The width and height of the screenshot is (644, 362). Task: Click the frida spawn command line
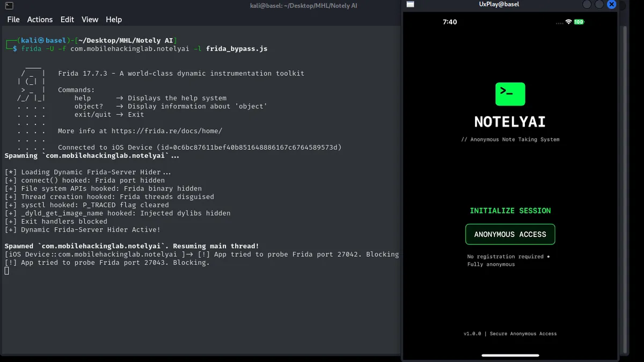[144, 49]
